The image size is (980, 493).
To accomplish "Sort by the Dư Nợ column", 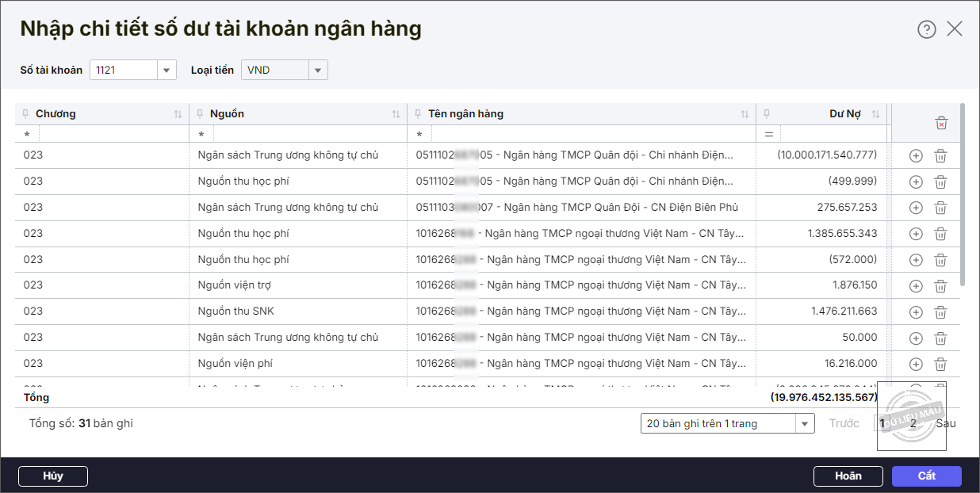I will 875,114.
